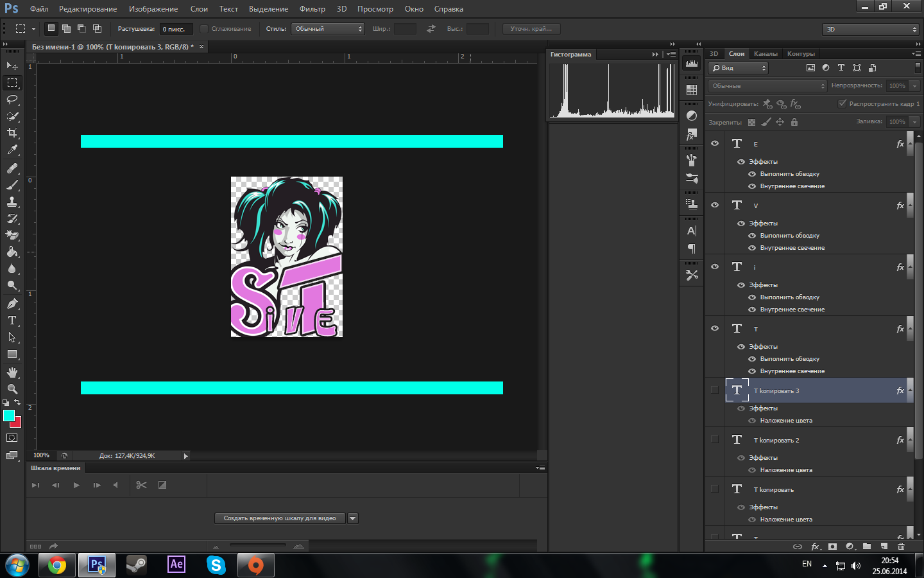Create a new layer group folder
The height and width of the screenshot is (578, 924).
click(x=867, y=547)
